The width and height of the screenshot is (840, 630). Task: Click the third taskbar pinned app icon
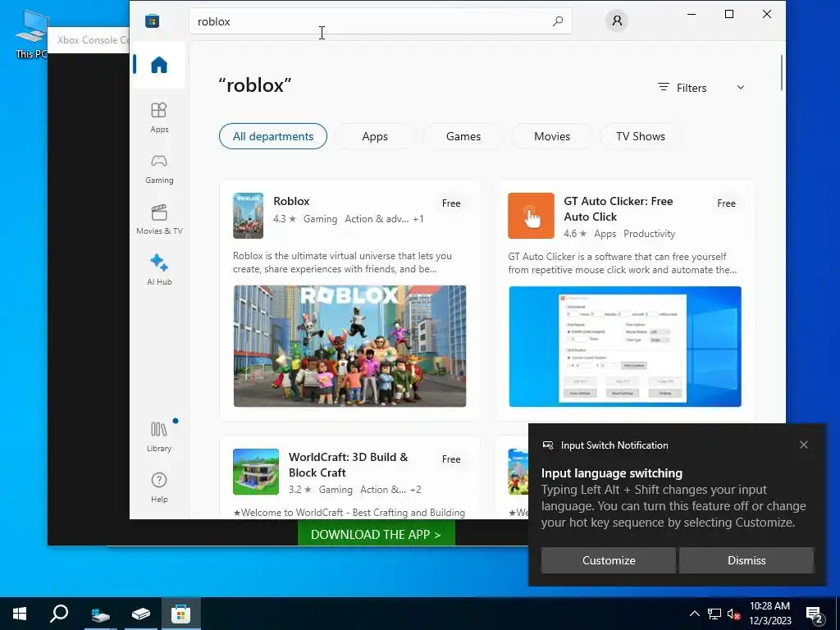point(141,614)
